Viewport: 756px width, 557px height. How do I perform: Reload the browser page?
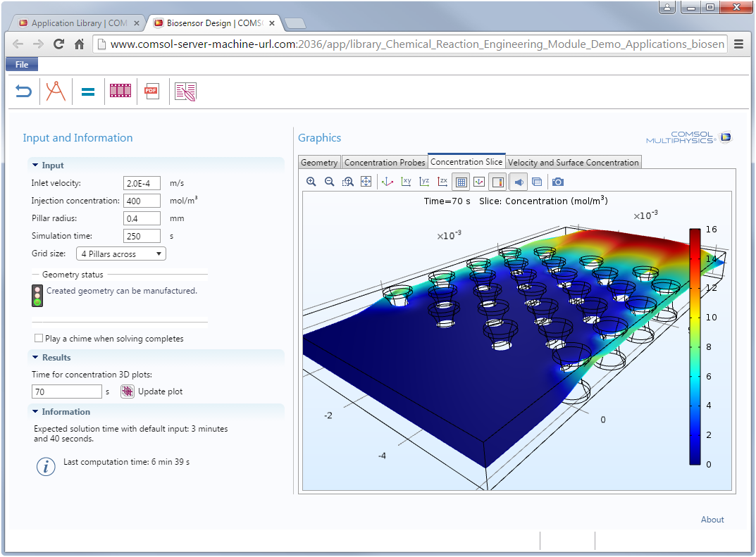(58, 44)
